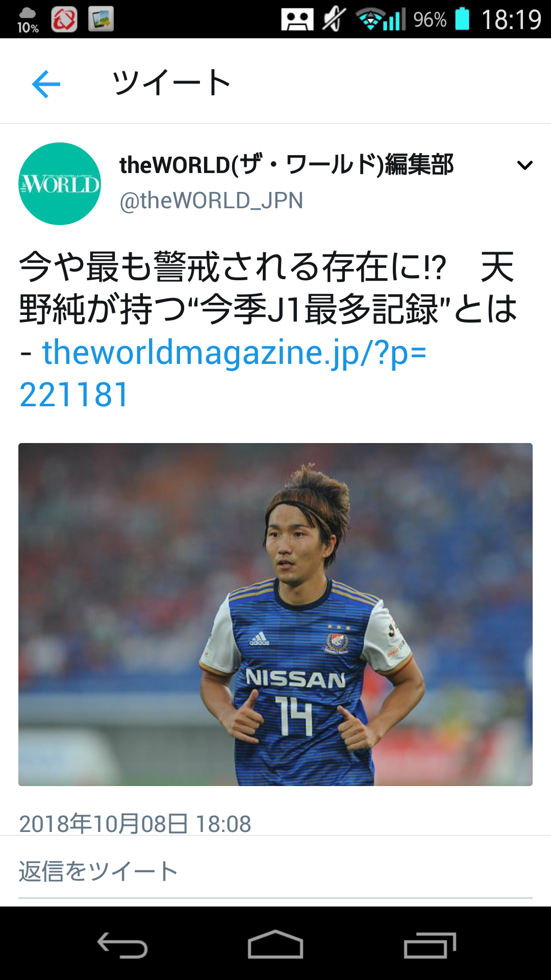
Task: Tap the Android back navigation button
Action: (122, 945)
